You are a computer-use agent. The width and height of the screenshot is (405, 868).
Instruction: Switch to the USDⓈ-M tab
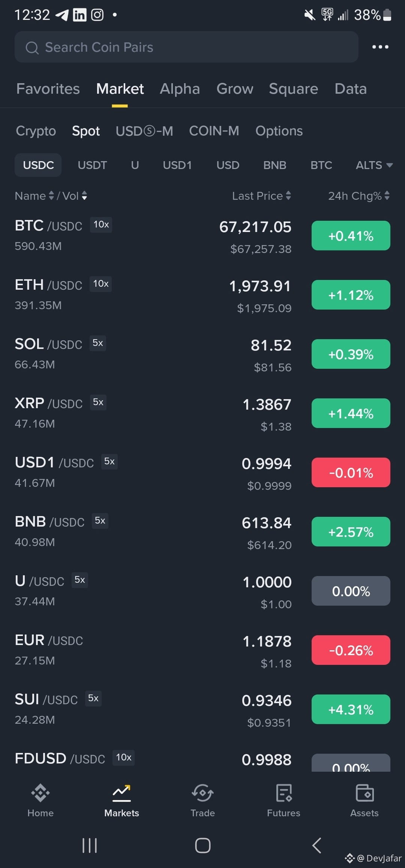(x=144, y=131)
